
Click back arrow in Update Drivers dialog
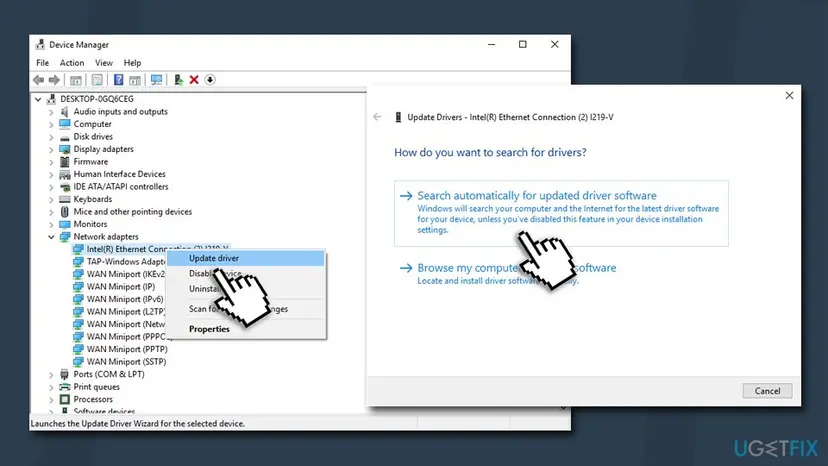pyautogui.click(x=377, y=117)
